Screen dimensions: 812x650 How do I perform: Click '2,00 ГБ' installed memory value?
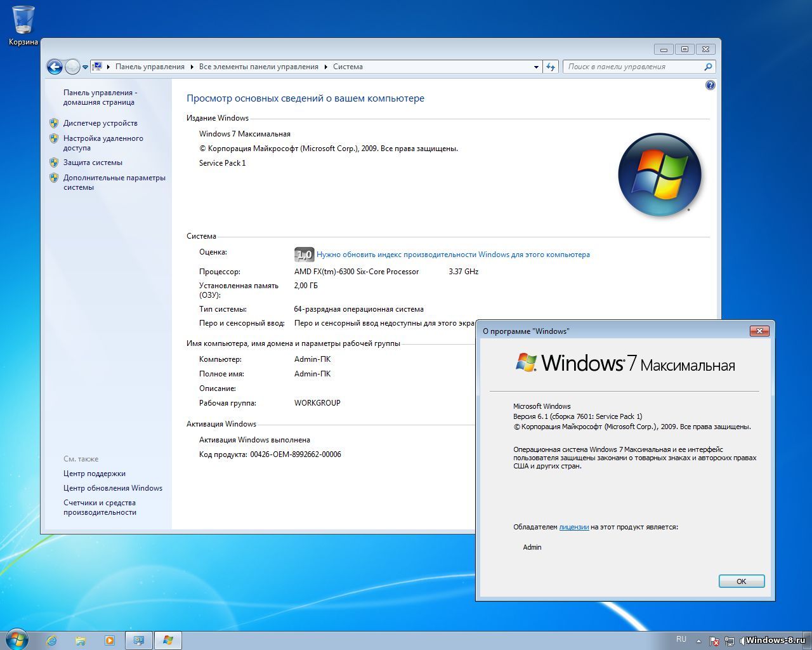pos(306,286)
